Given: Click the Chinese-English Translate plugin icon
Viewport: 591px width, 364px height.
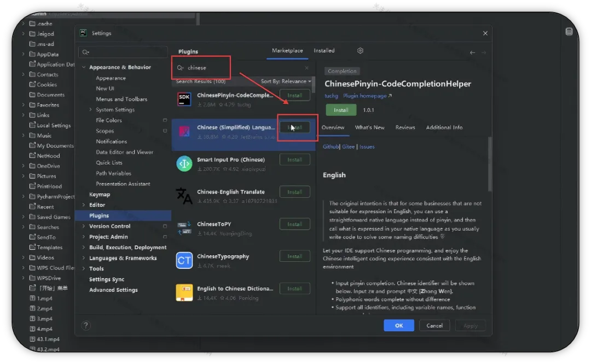Looking at the screenshot, I should tap(184, 196).
